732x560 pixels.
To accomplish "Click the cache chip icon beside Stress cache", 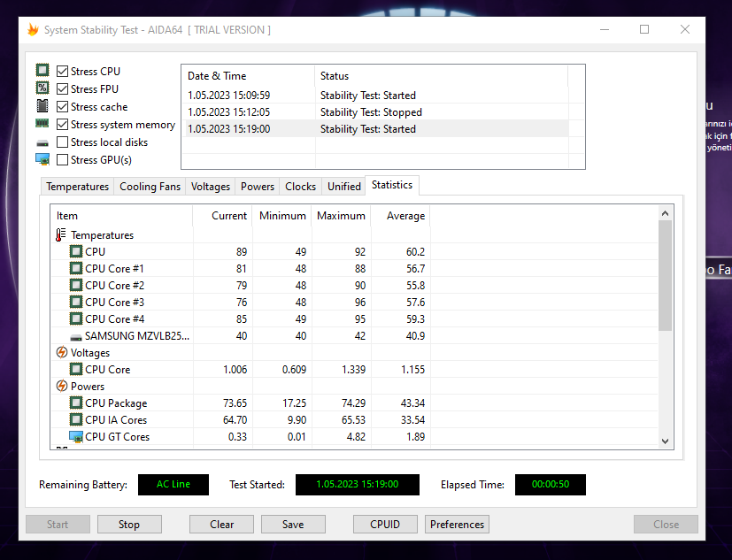I will 42,106.
